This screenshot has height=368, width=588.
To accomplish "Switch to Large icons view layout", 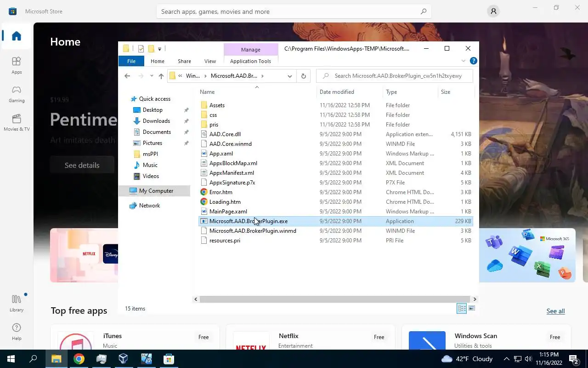I will (472, 308).
